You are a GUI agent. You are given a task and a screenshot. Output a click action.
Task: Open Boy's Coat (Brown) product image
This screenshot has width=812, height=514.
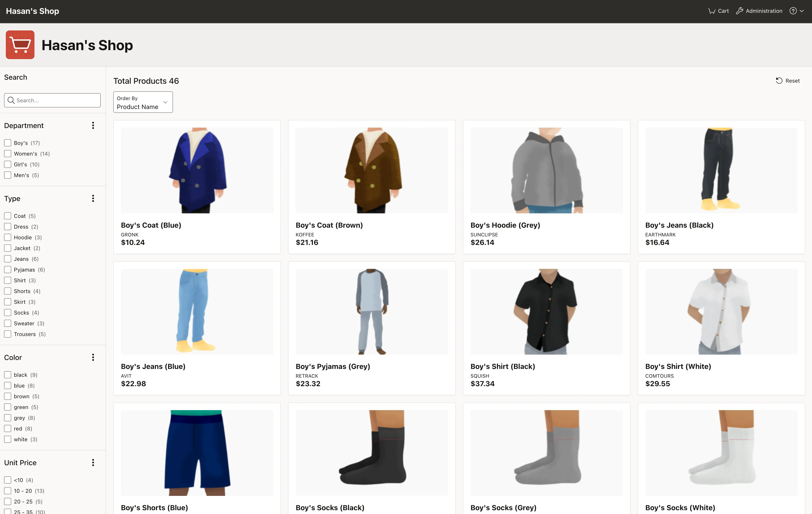click(x=372, y=170)
